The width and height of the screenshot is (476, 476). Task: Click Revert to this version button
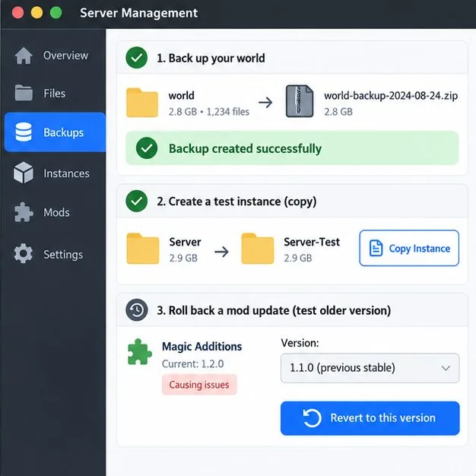pyautogui.click(x=370, y=418)
